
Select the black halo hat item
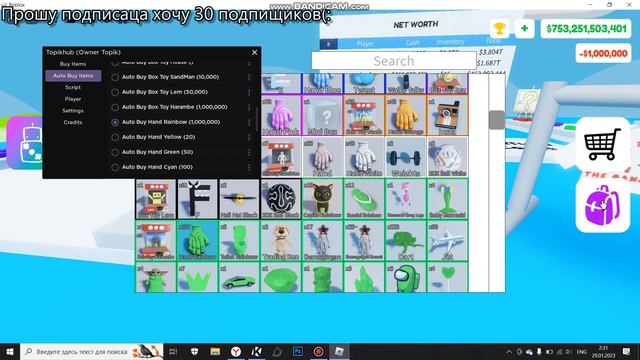pos(239,199)
